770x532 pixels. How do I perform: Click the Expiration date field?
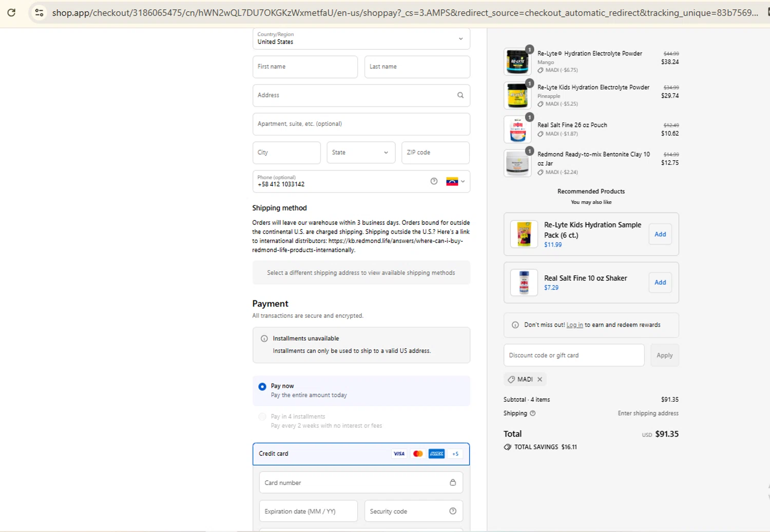click(x=308, y=511)
